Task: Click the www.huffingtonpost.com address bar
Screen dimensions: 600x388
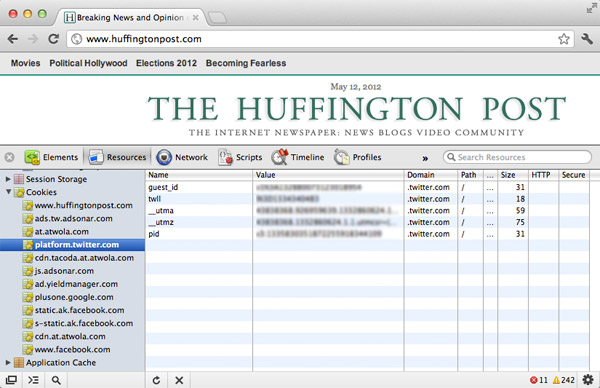Action: coord(320,39)
